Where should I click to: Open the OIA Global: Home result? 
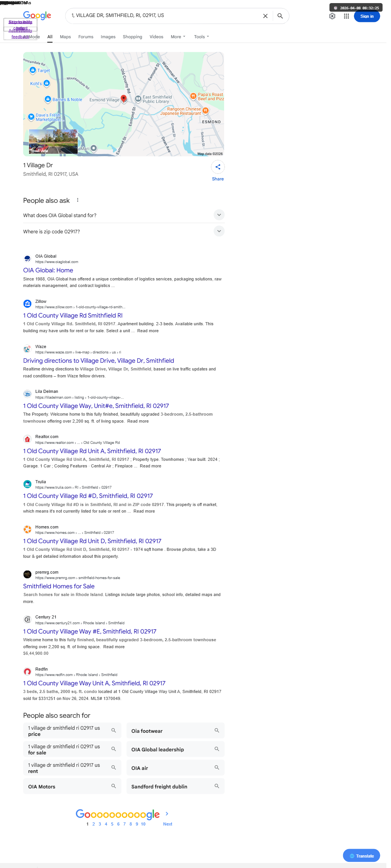[x=48, y=270]
